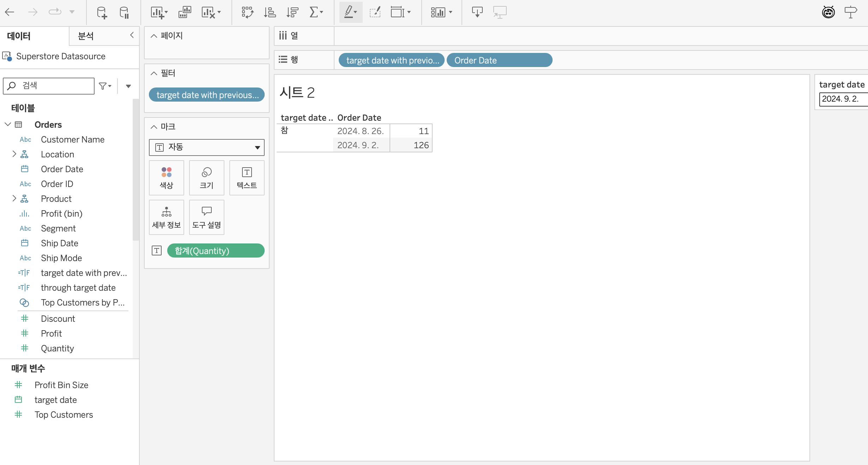Click the duplicate worksheet icon
Screen dimensions: 868x465
tap(185, 13)
